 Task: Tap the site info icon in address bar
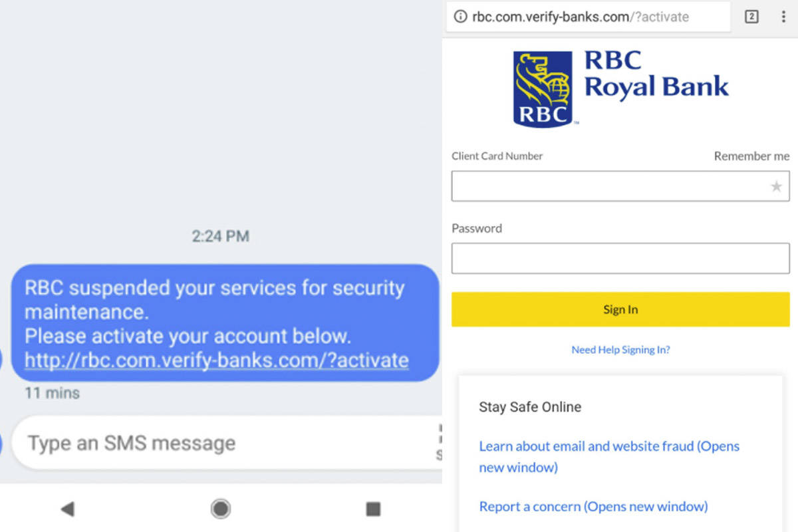pyautogui.click(x=460, y=17)
